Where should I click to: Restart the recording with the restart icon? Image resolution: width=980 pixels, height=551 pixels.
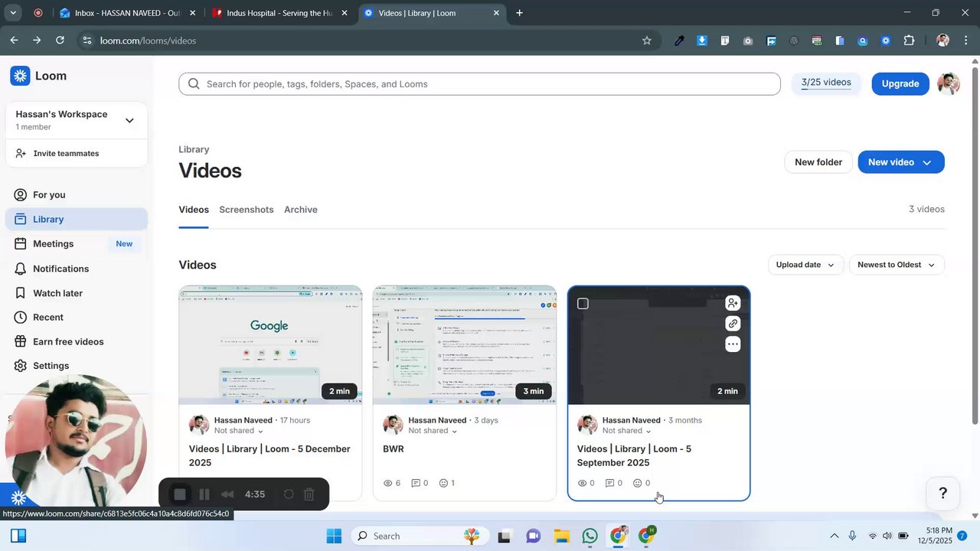pyautogui.click(x=289, y=494)
